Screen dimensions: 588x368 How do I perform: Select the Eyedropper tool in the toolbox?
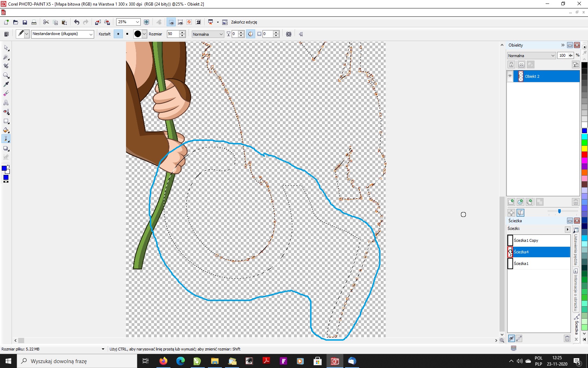pos(6,84)
